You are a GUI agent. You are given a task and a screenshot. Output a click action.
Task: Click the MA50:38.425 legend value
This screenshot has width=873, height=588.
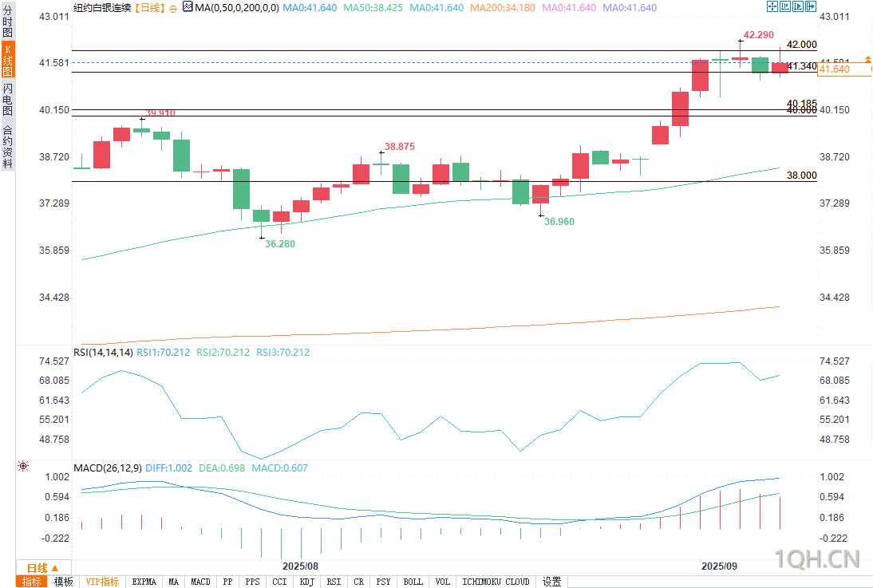pyautogui.click(x=373, y=8)
